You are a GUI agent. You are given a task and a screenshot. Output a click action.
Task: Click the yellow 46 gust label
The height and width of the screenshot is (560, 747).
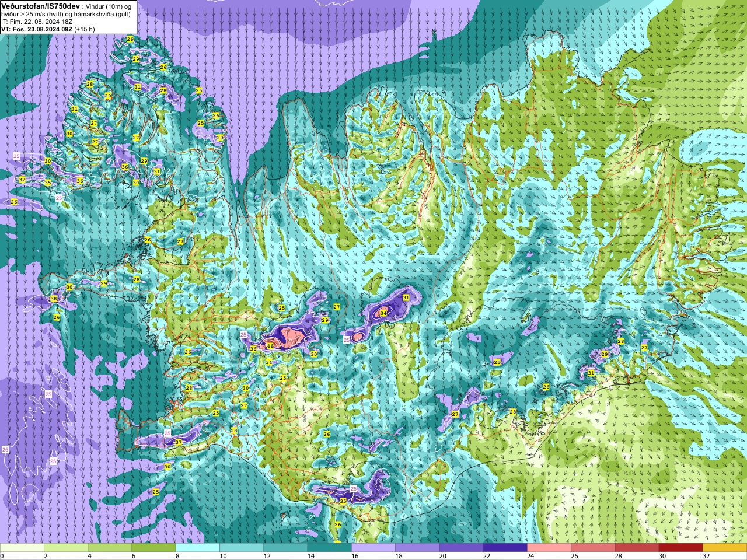point(270,346)
